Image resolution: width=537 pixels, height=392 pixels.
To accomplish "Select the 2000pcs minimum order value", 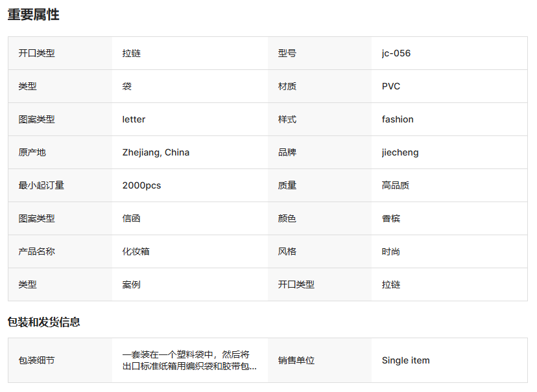I will tap(141, 185).
